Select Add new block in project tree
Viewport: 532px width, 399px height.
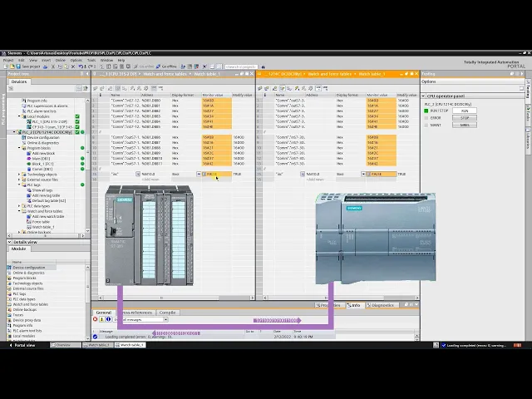[x=43, y=153]
